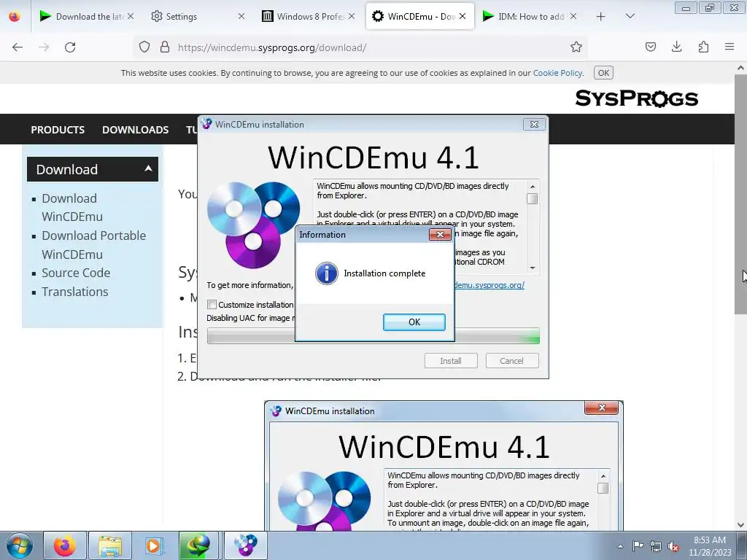Click the Action Center flag icon

(638, 546)
